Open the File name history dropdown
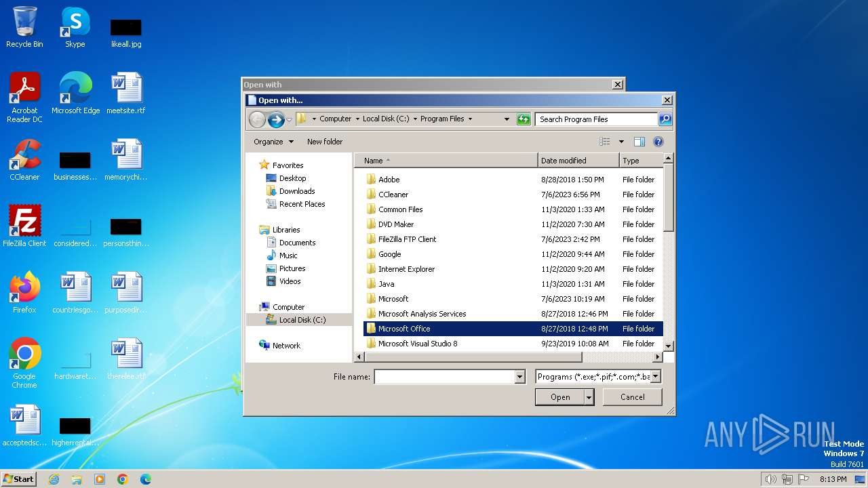The height and width of the screenshot is (488, 868). (x=520, y=377)
